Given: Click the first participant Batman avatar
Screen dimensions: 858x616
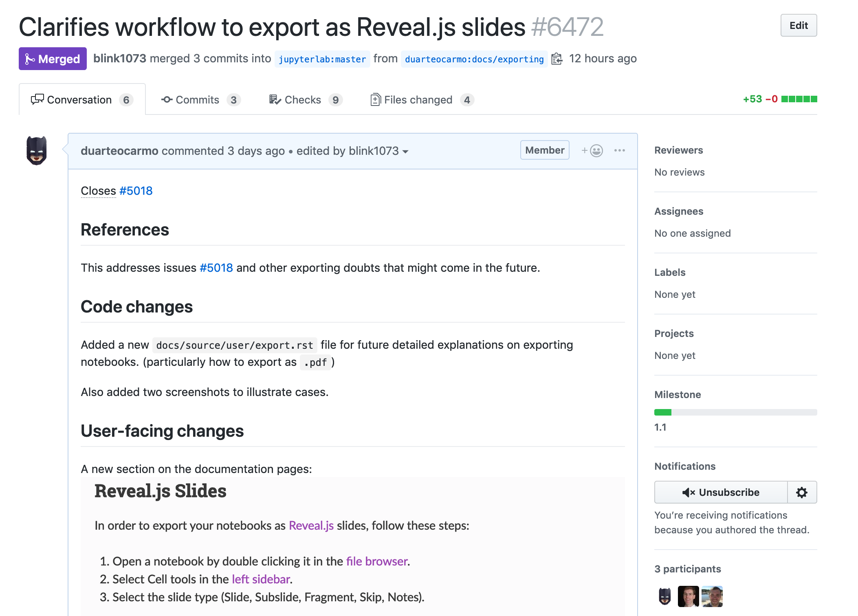Looking at the screenshot, I should coord(664,596).
